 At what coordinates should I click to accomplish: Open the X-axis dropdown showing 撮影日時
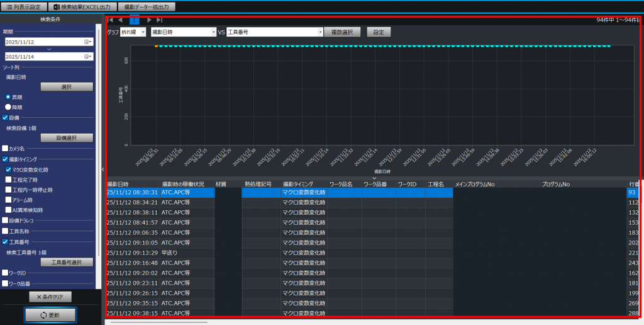click(183, 31)
